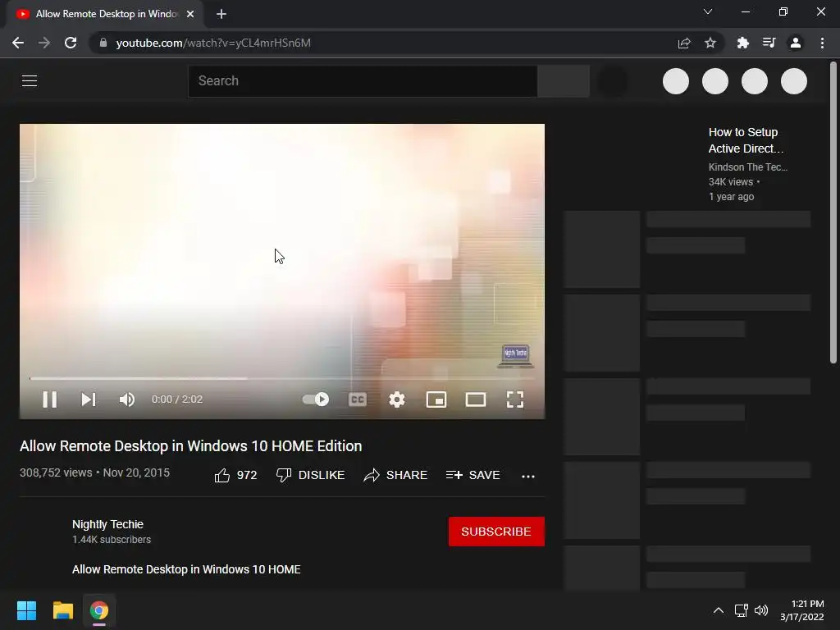Viewport: 840px width, 630px height.
Task: Mute the video volume
Action: pyautogui.click(x=127, y=399)
